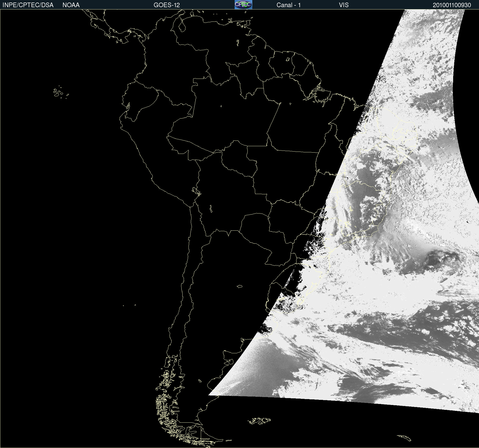Click the CPTEC logo in the header

tap(243, 5)
